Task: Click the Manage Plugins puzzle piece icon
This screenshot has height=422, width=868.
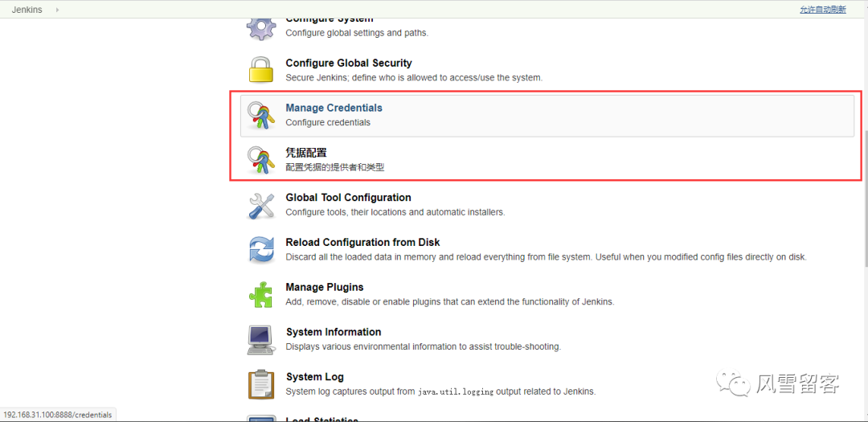Action: click(260, 295)
